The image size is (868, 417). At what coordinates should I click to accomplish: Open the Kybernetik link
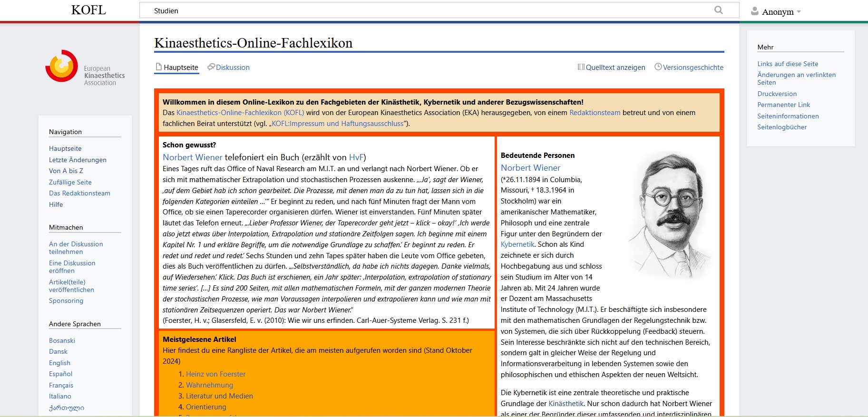click(517, 244)
